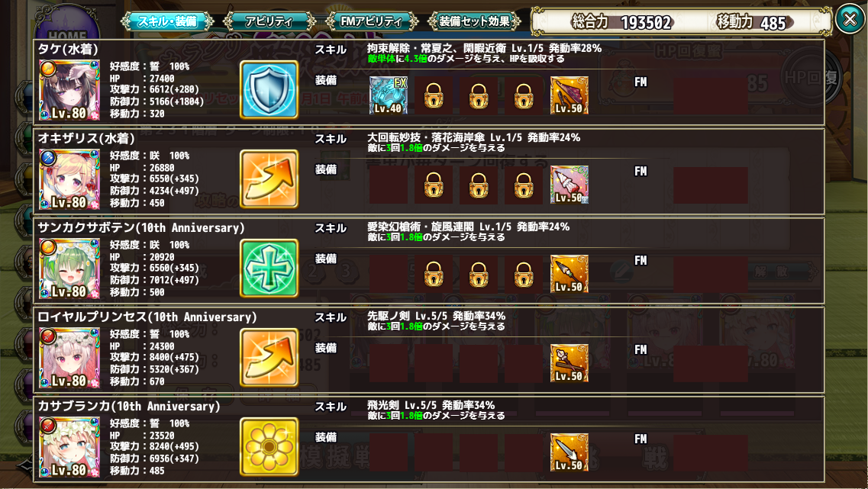Open the Lv.50 equipment icon in オキザリス's row
The height and width of the screenshot is (489, 868).
(569, 185)
